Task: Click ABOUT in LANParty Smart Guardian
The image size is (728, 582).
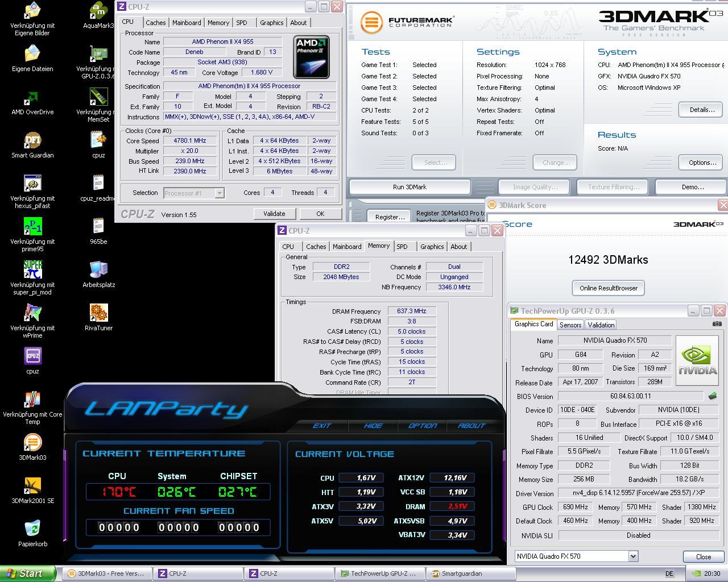Action: pyautogui.click(x=471, y=426)
